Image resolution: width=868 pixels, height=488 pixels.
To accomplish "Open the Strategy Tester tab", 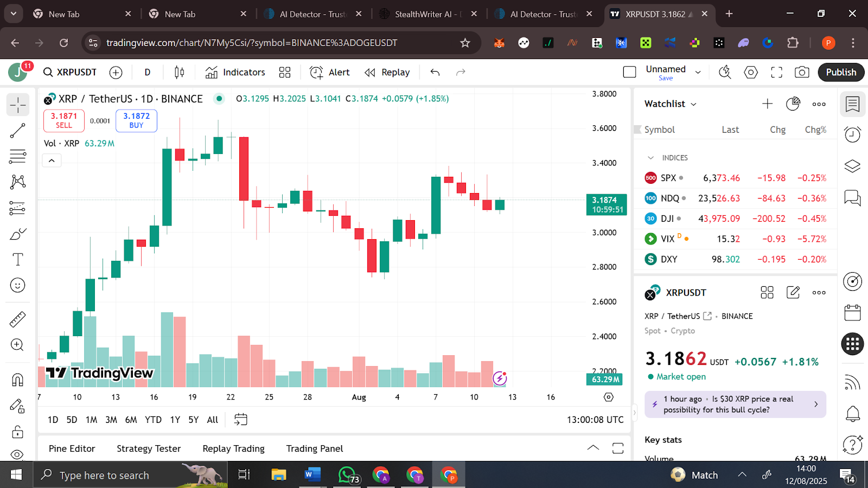I will point(149,449).
